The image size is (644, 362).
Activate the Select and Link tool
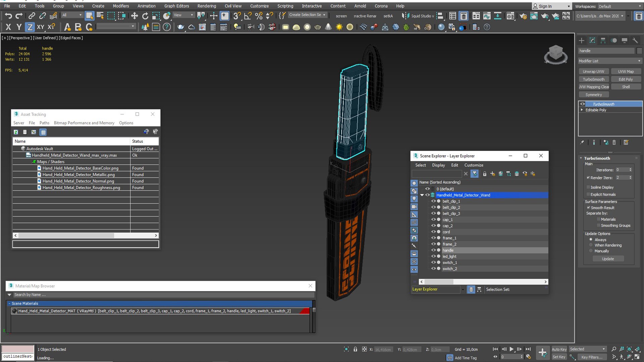(x=32, y=16)
